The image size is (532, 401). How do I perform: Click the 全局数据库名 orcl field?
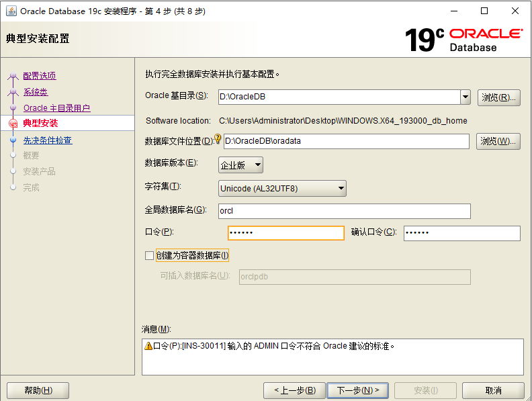pos(345,211)
